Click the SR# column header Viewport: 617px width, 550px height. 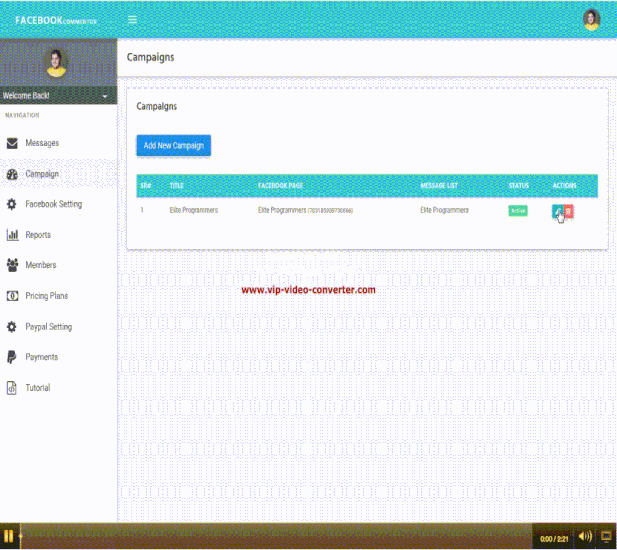(146, 186)
